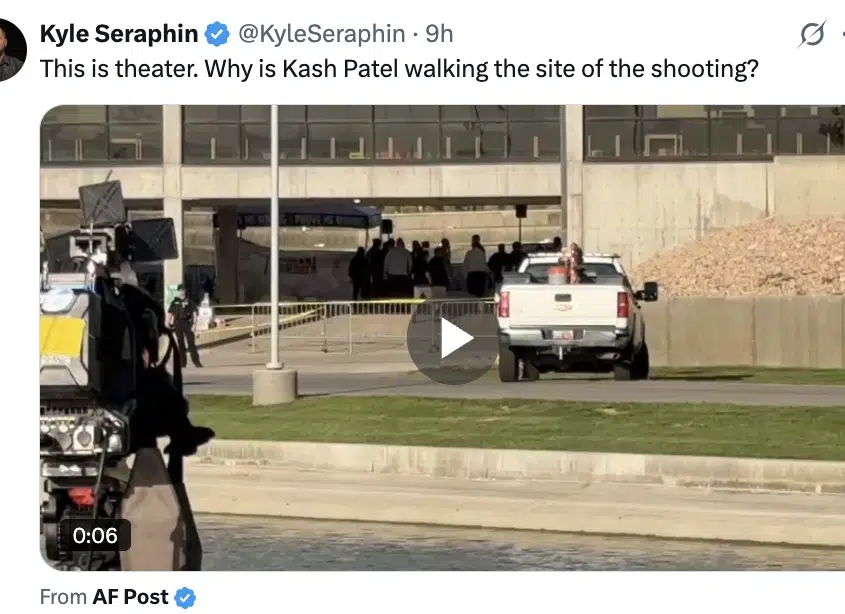Click the play triangle icon on the video
The image size is (845, 614).
pos(453,339)
